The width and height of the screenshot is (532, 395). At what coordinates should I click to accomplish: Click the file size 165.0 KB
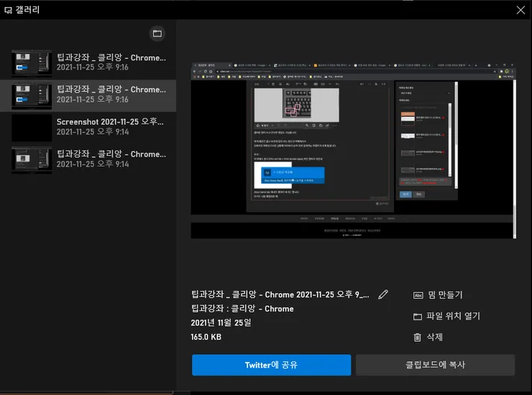coord(206,337)
